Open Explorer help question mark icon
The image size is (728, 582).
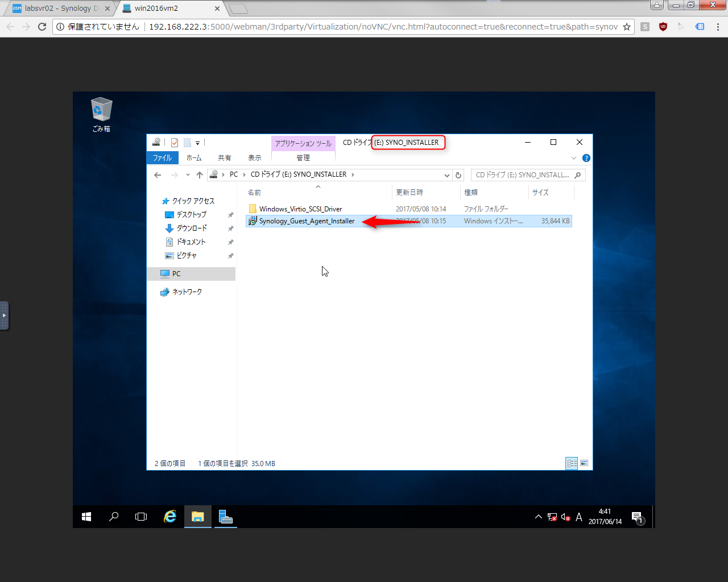click(x=586, y=158)
